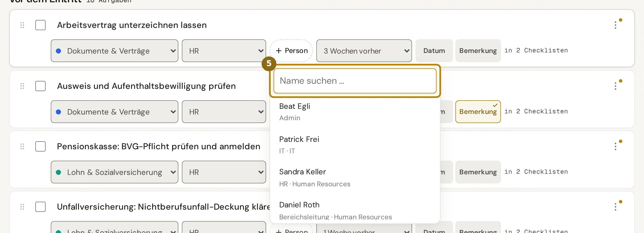
Task: Open the three-dot menu for Arbeitsvertrag unterzeichnen lassen
Action: 616,25
